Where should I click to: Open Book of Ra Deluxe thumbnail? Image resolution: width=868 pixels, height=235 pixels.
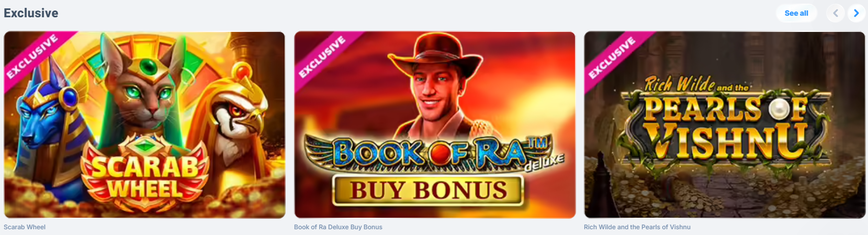pos(435,125)
